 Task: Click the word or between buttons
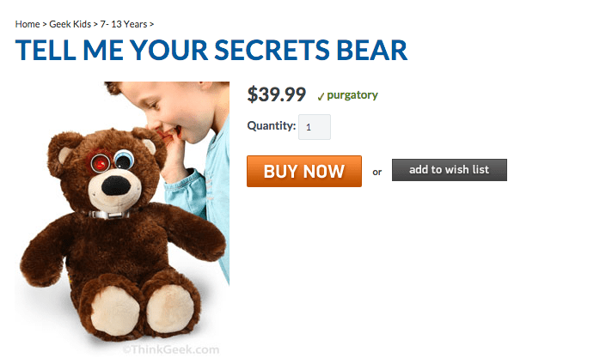click(x=376, y=173)
